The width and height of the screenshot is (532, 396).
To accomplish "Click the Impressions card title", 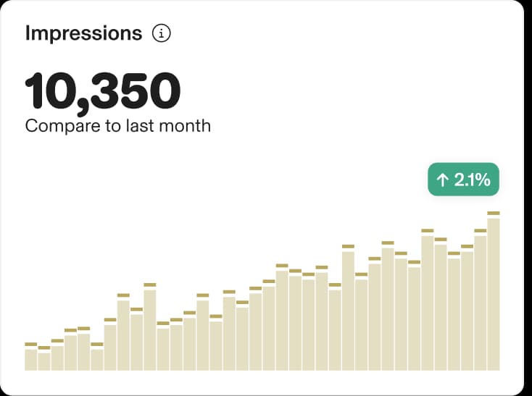I will point(83,33).
